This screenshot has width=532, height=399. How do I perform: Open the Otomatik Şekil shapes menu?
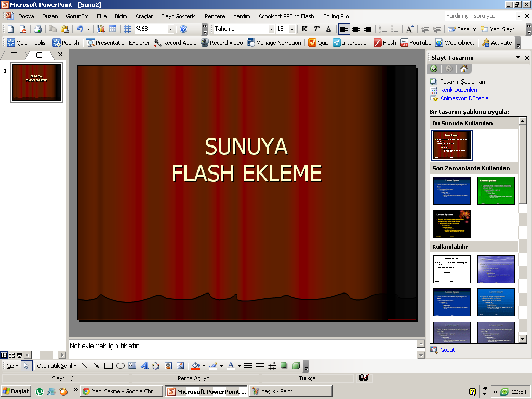pos(56,366)
